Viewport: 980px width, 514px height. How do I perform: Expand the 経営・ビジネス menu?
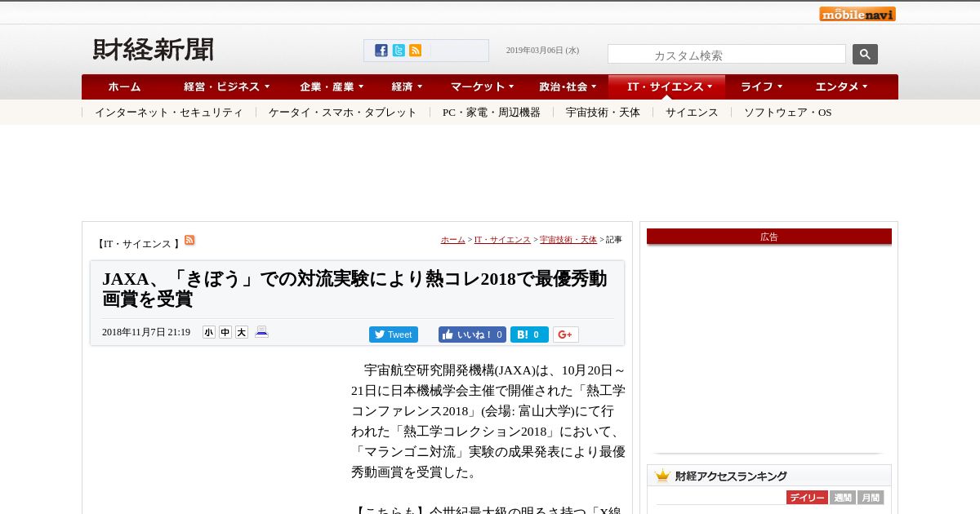coord(226,86)
